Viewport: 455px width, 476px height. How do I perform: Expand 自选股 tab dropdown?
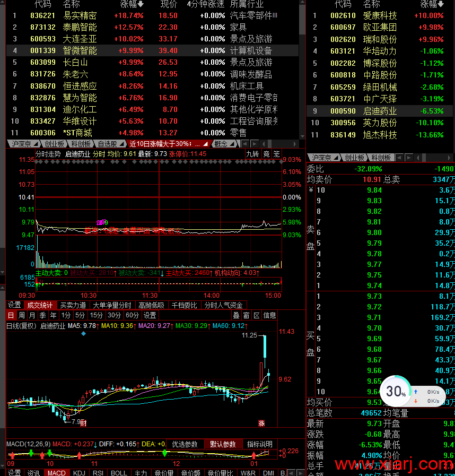(x=122, y=143)
